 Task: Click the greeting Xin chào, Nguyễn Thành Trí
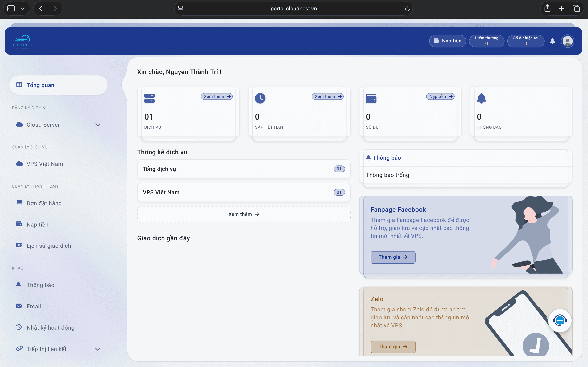pos(179,72)
